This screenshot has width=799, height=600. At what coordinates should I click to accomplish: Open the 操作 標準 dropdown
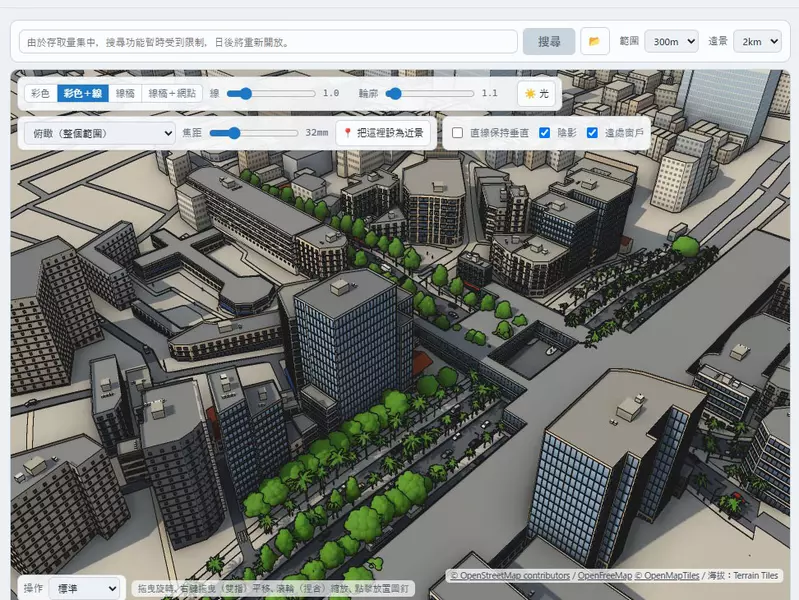(x=85, y=589)
